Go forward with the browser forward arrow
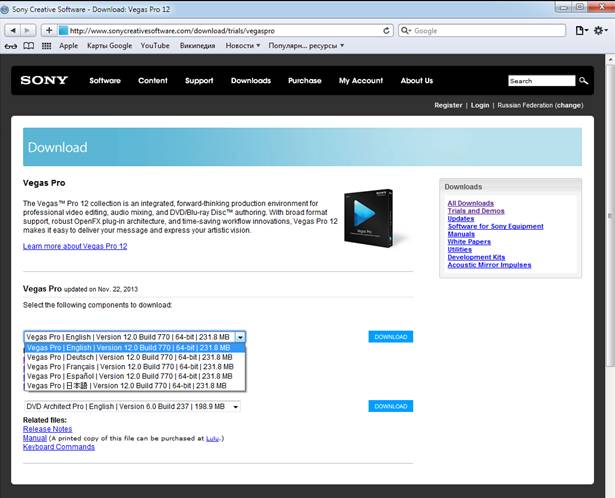Screen dimensions: 615x498 (x=27, y=31)
